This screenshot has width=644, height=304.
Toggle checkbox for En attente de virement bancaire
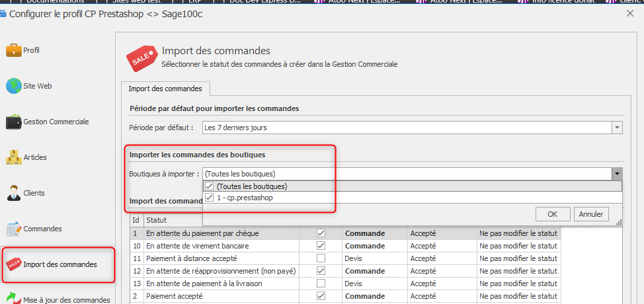(x=321, y=246)
